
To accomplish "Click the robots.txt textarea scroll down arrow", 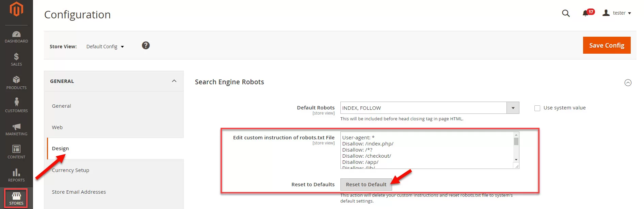I will tap(516, 160).
